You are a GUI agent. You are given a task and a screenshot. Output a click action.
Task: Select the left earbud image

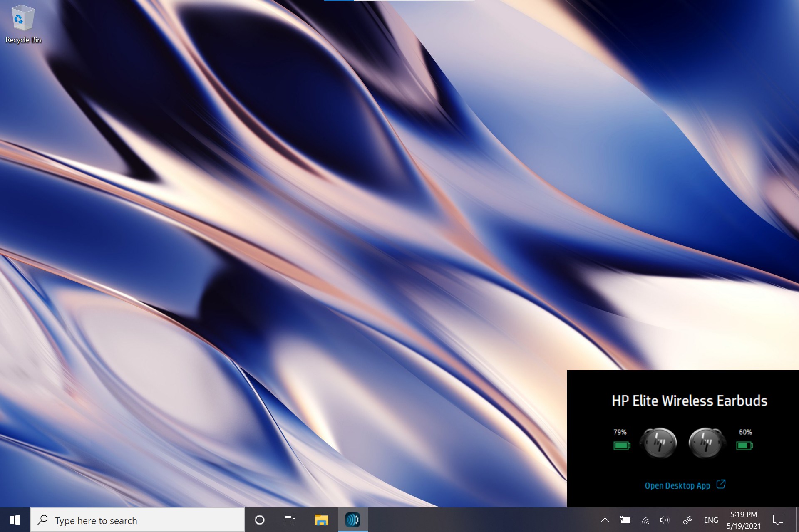tap(659, 442)
